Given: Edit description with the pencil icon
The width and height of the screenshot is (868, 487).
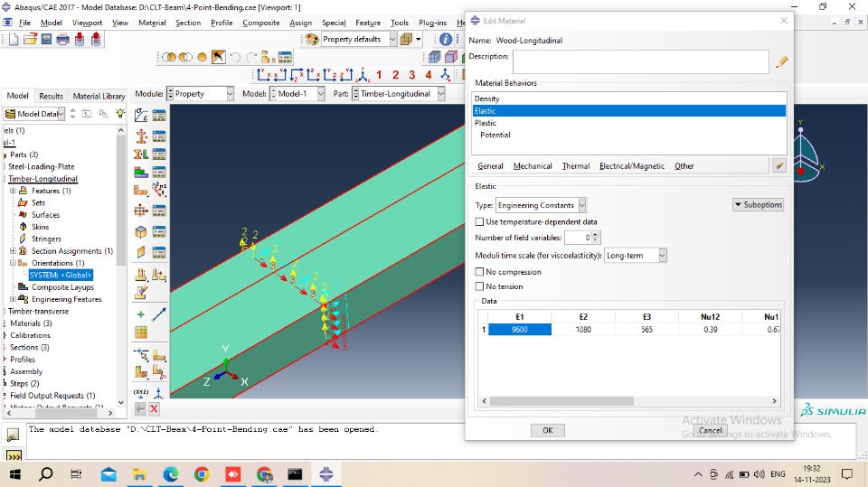Looking at the screenshot, I should click(781, 61).
